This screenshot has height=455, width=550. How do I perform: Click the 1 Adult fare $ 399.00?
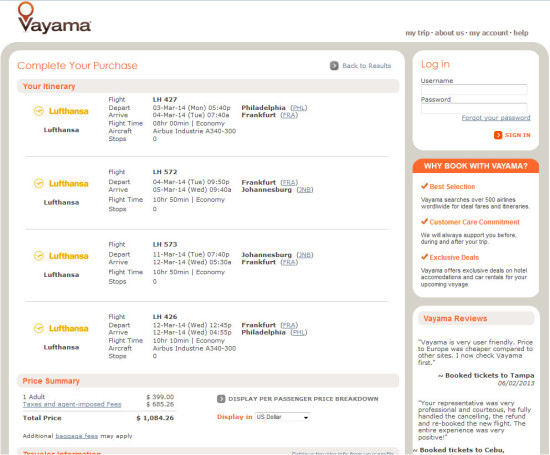click(160, 397)
